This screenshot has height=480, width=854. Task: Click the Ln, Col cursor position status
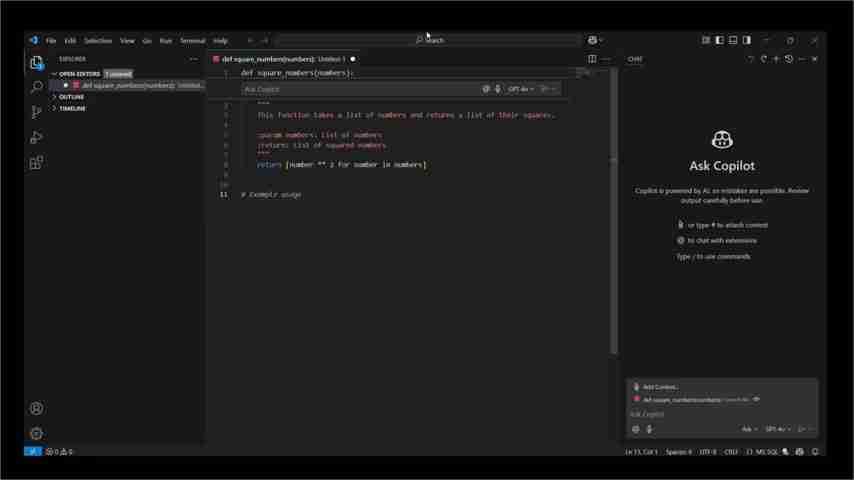click(642, 452)
